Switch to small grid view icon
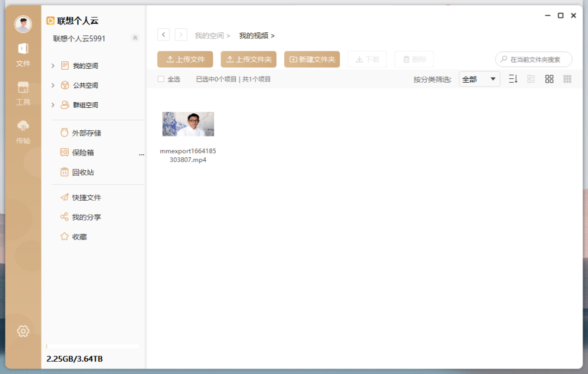Image resolution: width=588 pixels, height=374 pixels. (567, 79)
